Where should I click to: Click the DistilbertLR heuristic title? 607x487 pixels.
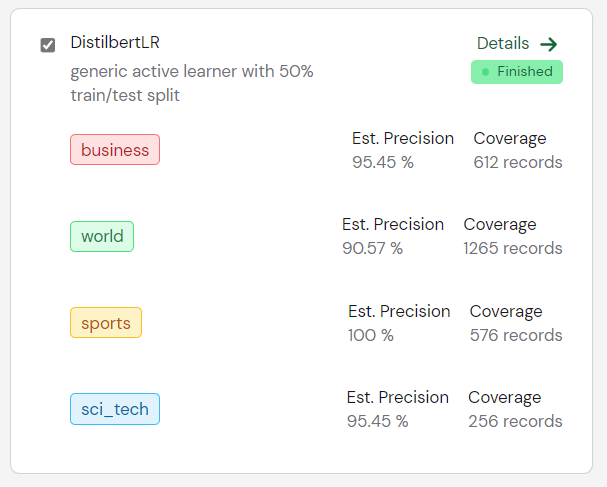point(115,42)
